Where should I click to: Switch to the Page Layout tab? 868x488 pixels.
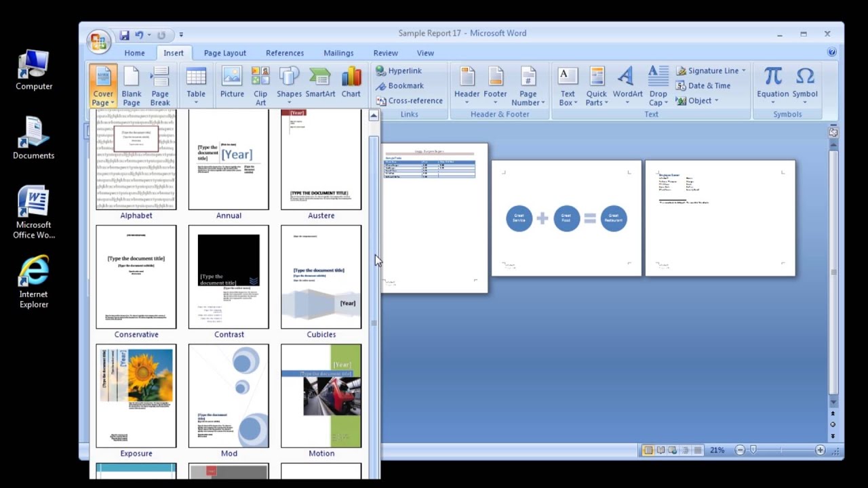click(x=225, y=53)
